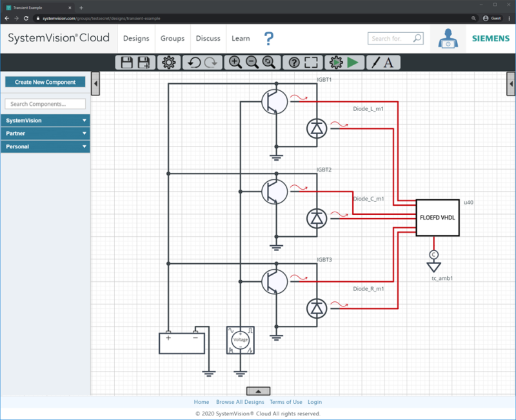Expand the bottom panel with up arrow
516x420 pixels.
[x=259, y=391]
